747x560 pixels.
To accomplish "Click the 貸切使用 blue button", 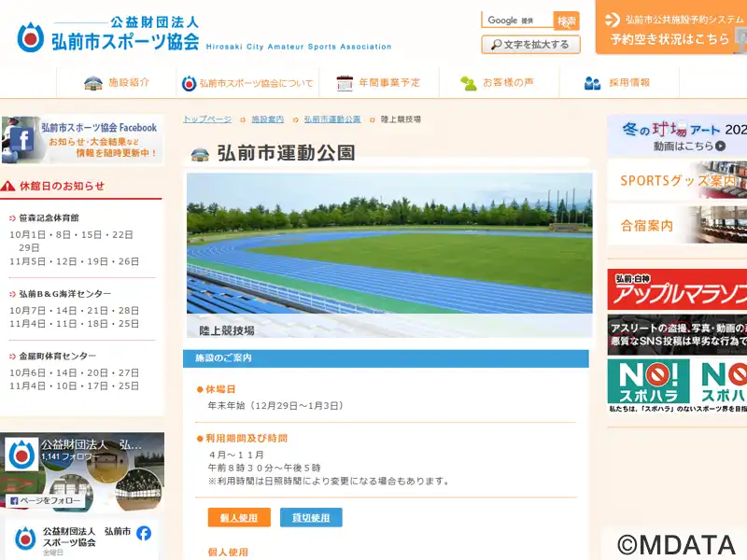I will point(311,518).
